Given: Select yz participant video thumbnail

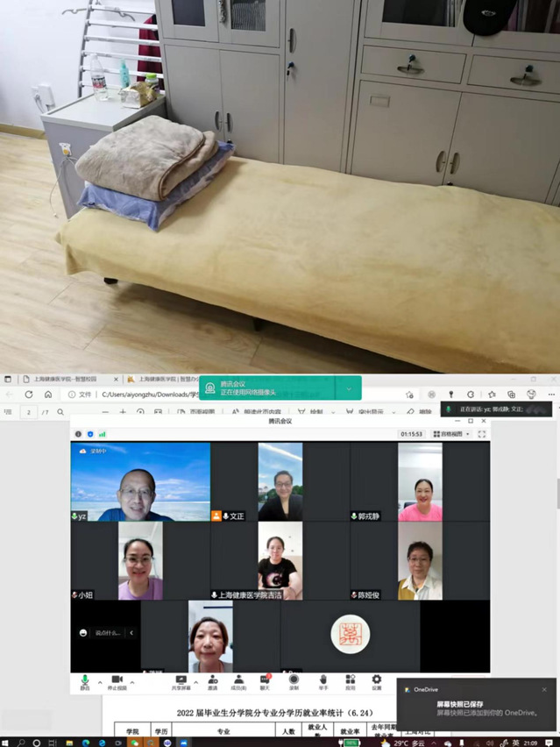Looking at the screenshot, I should pyautogui.click(x=140, y=482).
